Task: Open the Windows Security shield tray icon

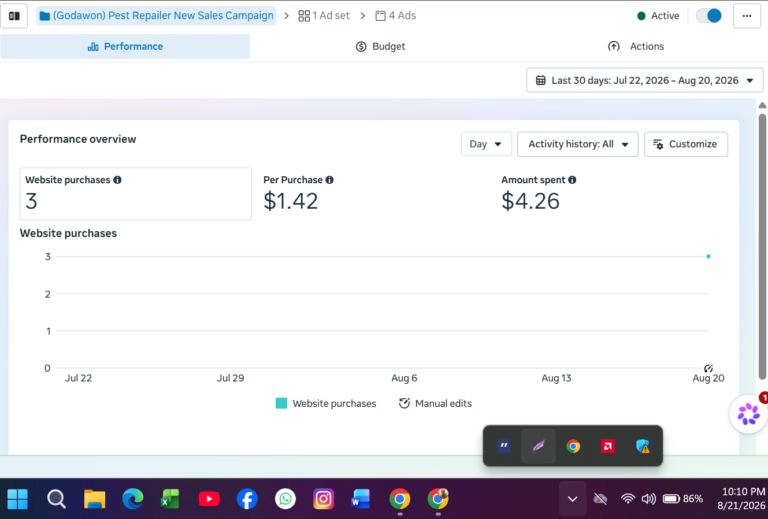Action: pyautogui.click(x=643, y=446)
